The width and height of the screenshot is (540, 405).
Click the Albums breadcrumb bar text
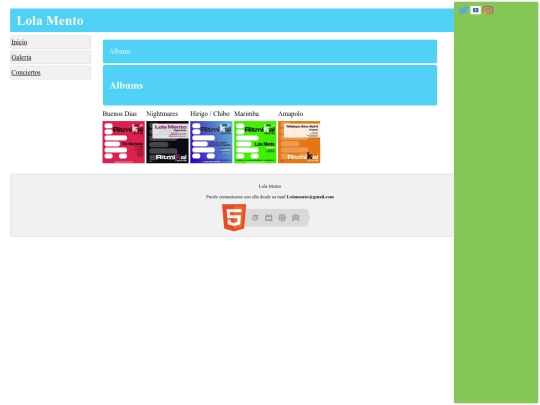click(x=120, y=51)
